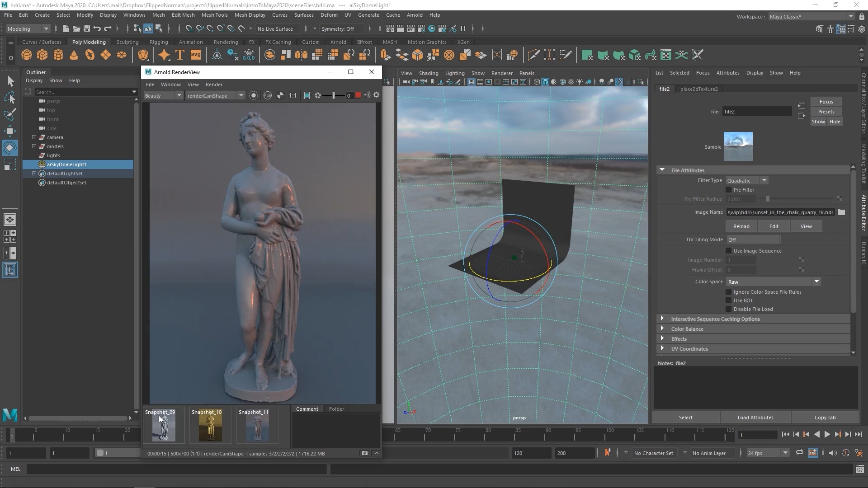868x488 pixels.
Task: Click the Edit image button
Action: pos(774,226)
